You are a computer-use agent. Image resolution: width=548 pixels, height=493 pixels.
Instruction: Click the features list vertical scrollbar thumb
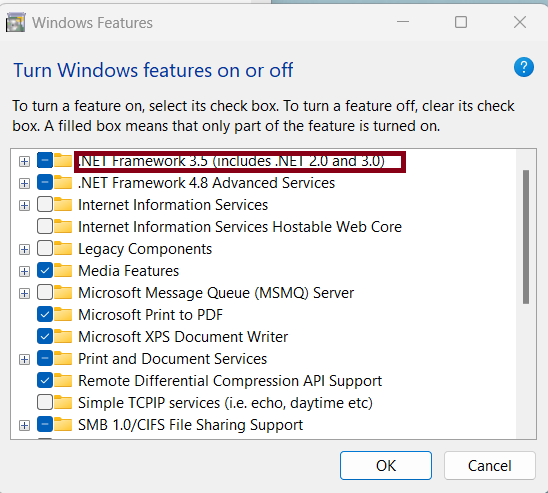click(x=526, y=237)
